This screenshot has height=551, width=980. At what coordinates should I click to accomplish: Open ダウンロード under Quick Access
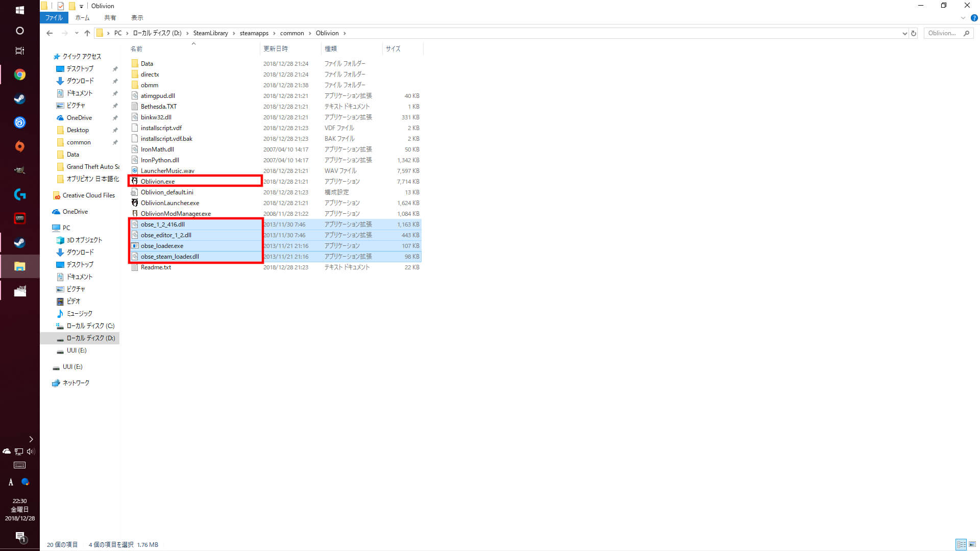coord(80,81)
